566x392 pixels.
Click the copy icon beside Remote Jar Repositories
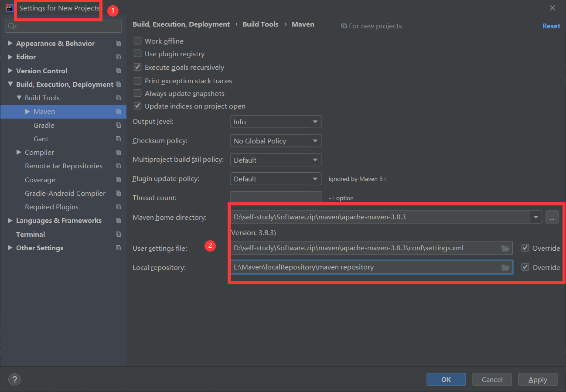pos(118,166)
